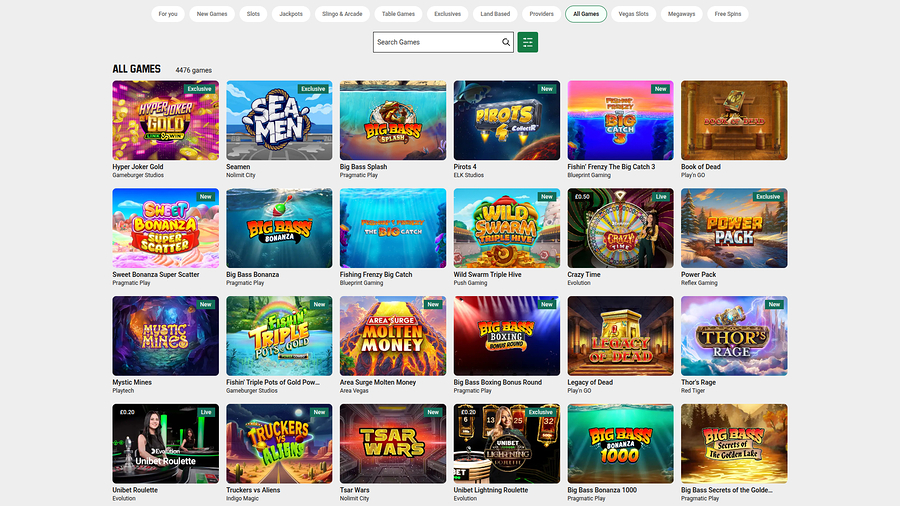Click the New badge on Pirots 4
This screenshot has width=900, height=506.
pyautogui.click(x=546, y=89)
